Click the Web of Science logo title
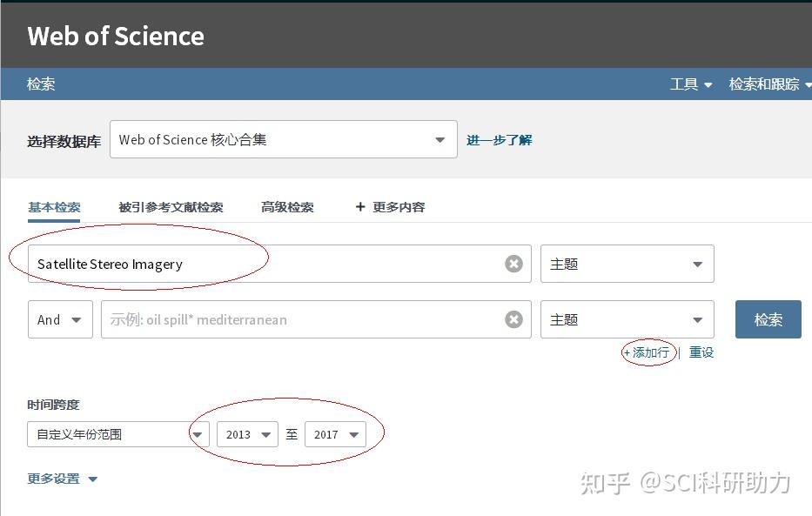The width and height of the screenshot is (812, 516). click(116, 37)
